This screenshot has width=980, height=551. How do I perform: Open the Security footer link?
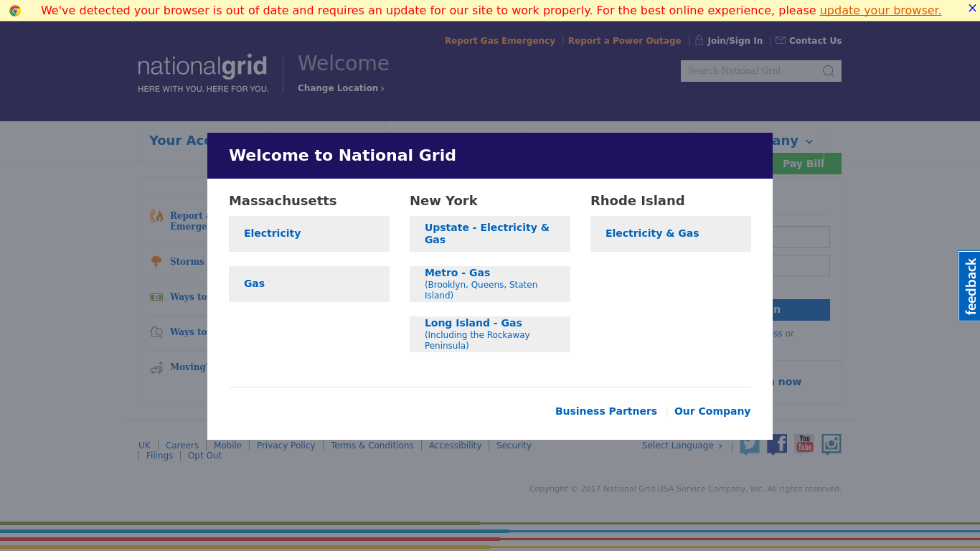[x=514, y=446]
